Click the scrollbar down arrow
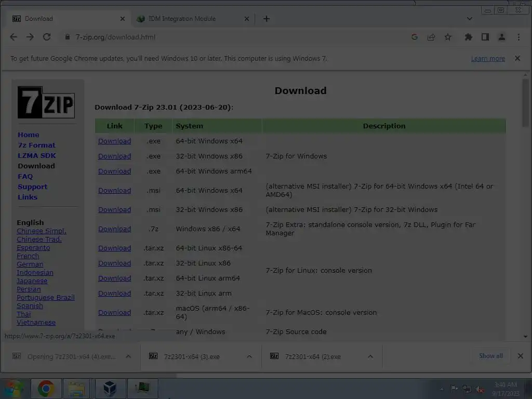 (x=525, y=337)
